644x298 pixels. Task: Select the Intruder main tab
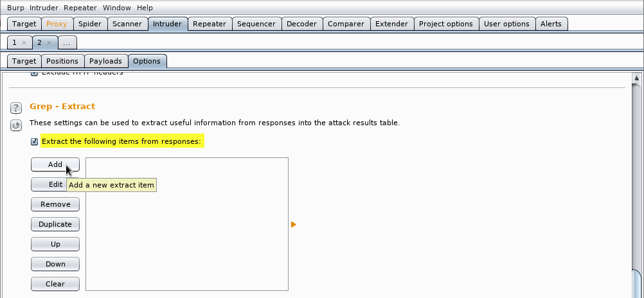167,24
